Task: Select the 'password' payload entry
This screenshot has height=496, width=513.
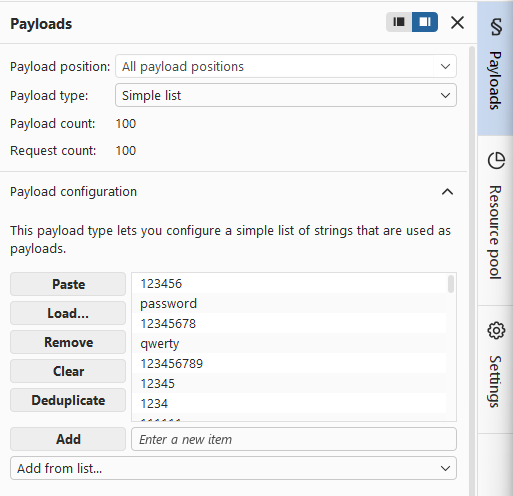Action: 289,303
